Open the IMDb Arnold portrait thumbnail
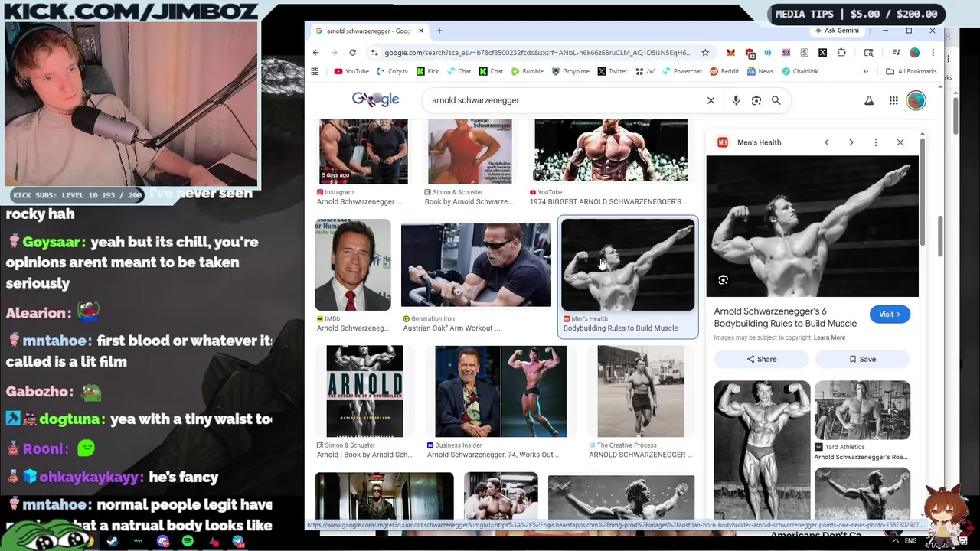980x551 pixels. [353, 265]
